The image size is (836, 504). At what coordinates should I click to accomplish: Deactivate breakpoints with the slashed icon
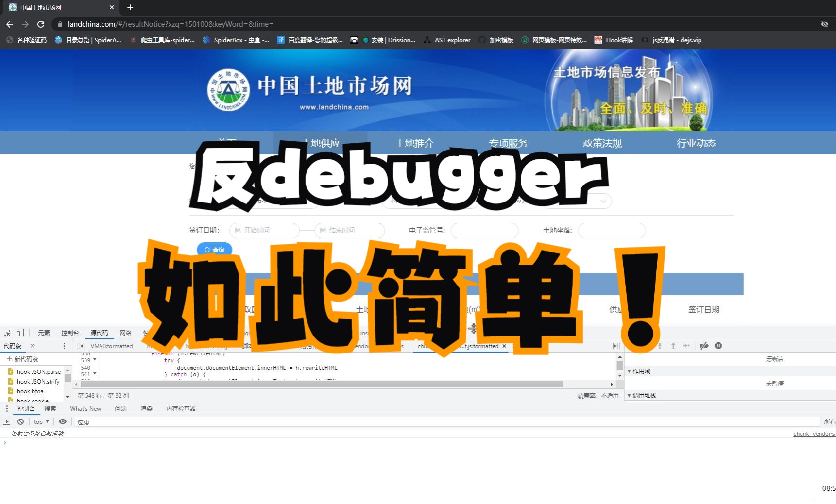coord(704,346)
